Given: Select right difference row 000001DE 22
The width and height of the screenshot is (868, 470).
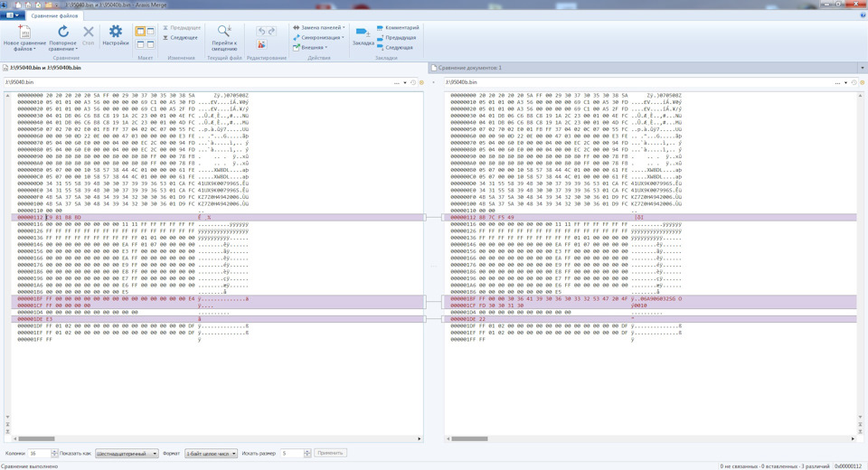Looking at the screenshot, I should tap(650, 319).
